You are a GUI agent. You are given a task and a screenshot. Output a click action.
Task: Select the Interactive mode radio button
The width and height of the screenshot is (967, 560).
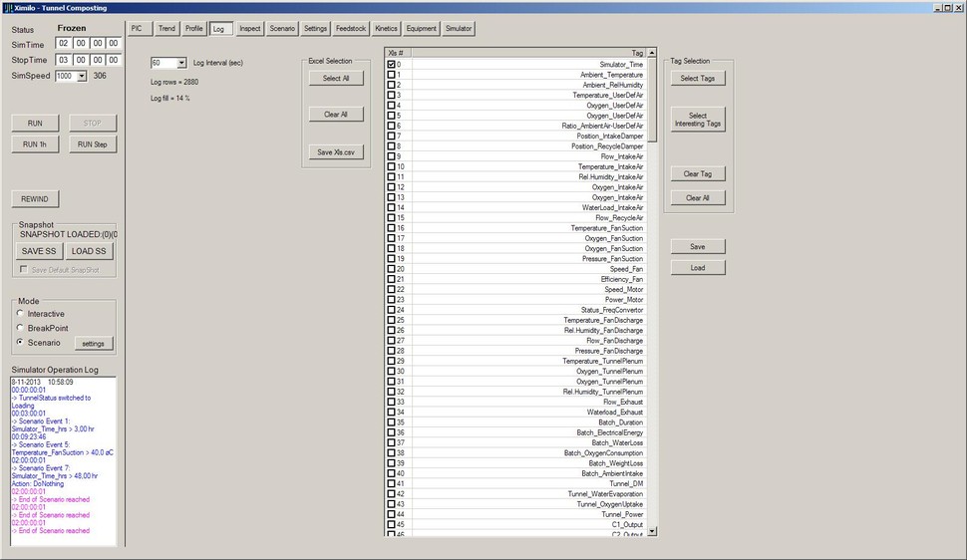(20, 314)
